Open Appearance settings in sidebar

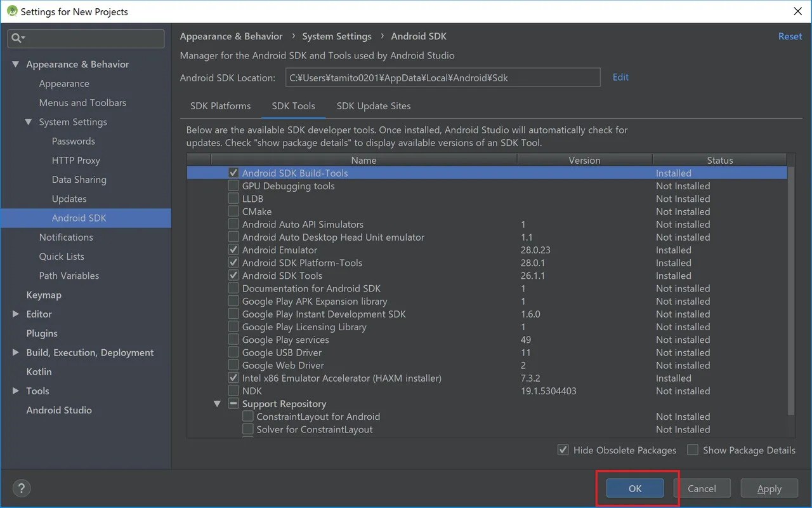(x=64, y=83)
